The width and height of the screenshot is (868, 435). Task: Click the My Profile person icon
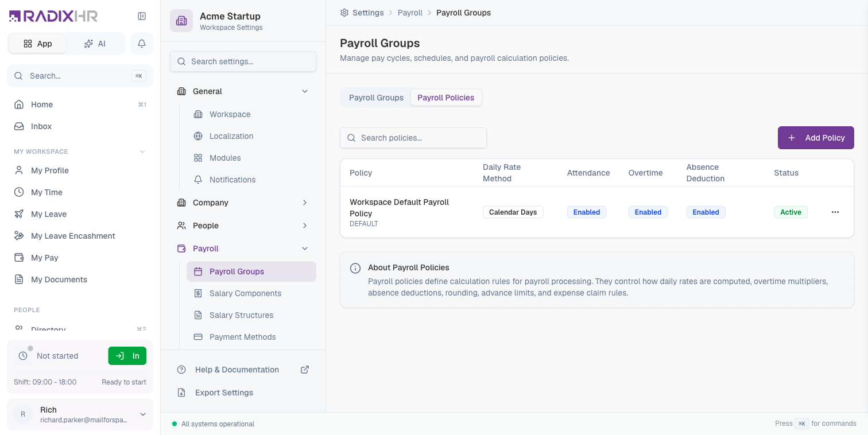(19, 170)
